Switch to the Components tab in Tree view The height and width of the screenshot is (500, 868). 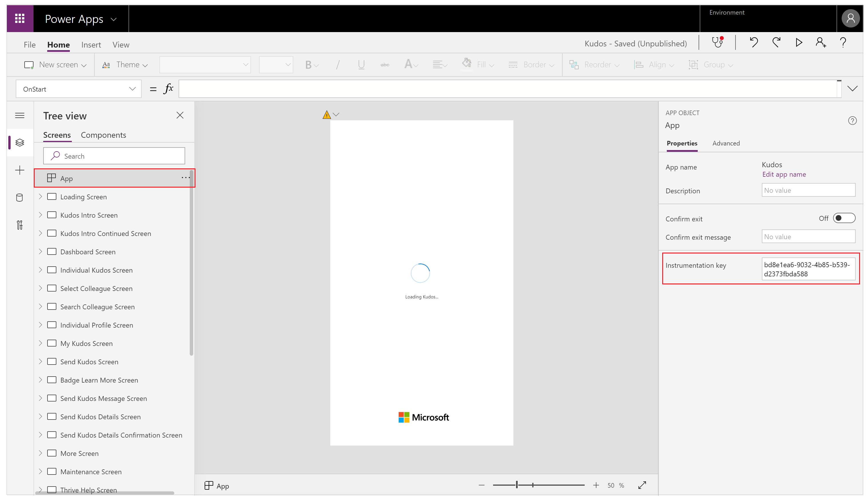103,134
